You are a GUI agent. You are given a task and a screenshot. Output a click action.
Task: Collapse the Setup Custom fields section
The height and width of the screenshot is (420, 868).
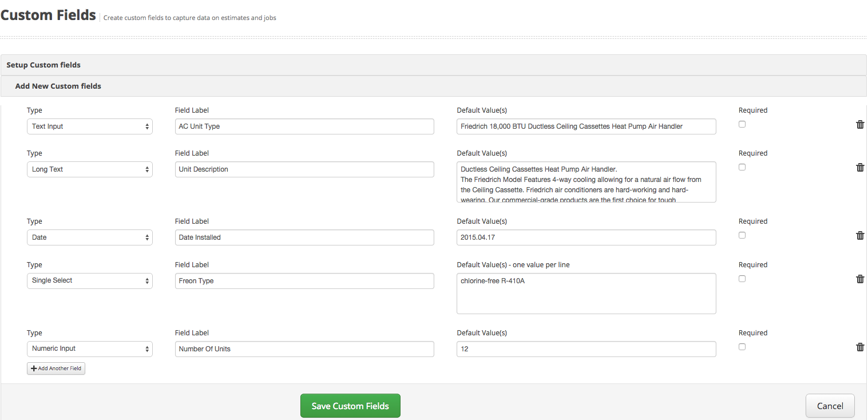click(433, 65)
